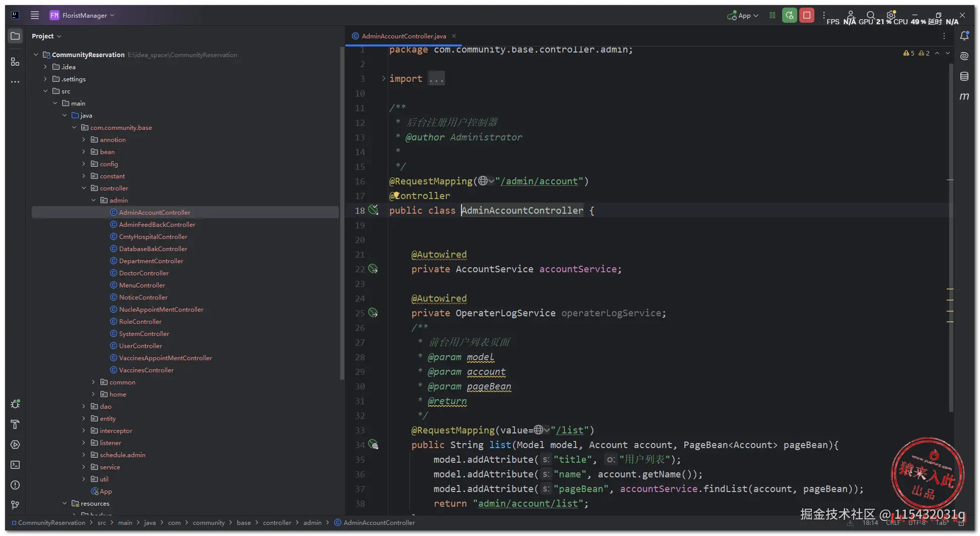Click the Project panel vertical scrollbar
The image size is (980, 536).
click(342, 212)
